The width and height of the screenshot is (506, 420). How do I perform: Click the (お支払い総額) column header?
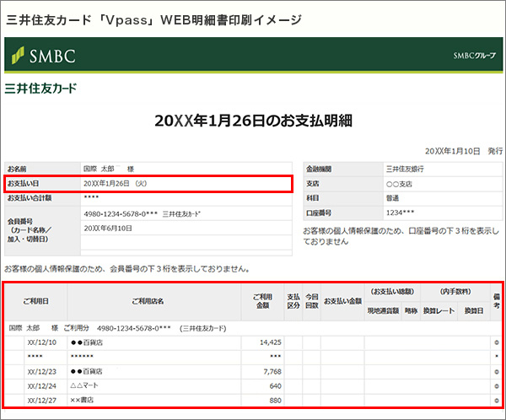[x=392, y=292]
